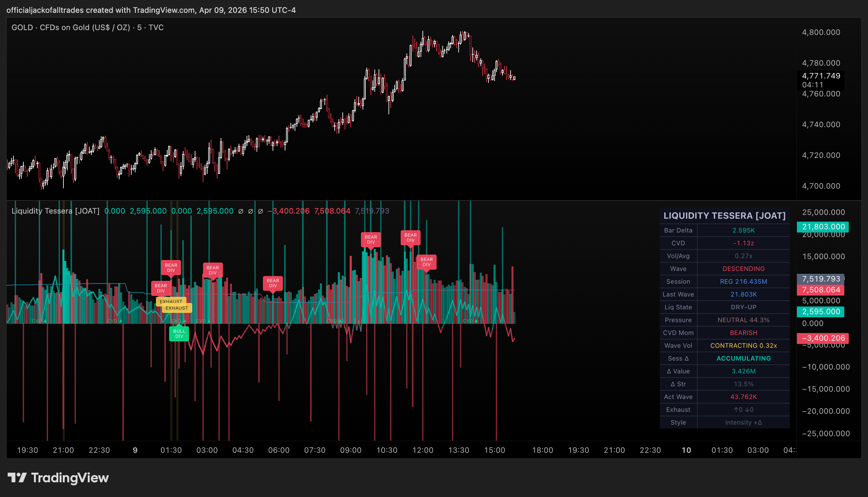The height and width of the screenshot is (497, 868).
Task: Click the 12:00 time axis label
Action: (422, 450)
